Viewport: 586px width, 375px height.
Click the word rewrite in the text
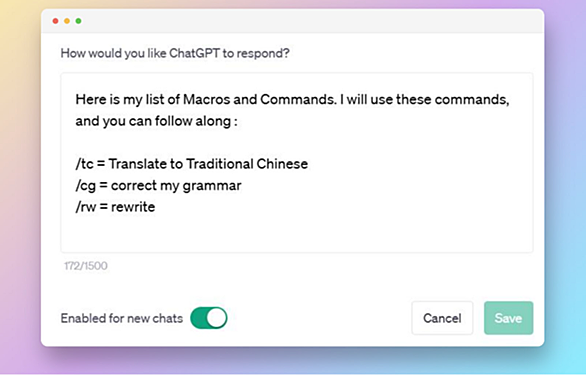coord(133,207)
